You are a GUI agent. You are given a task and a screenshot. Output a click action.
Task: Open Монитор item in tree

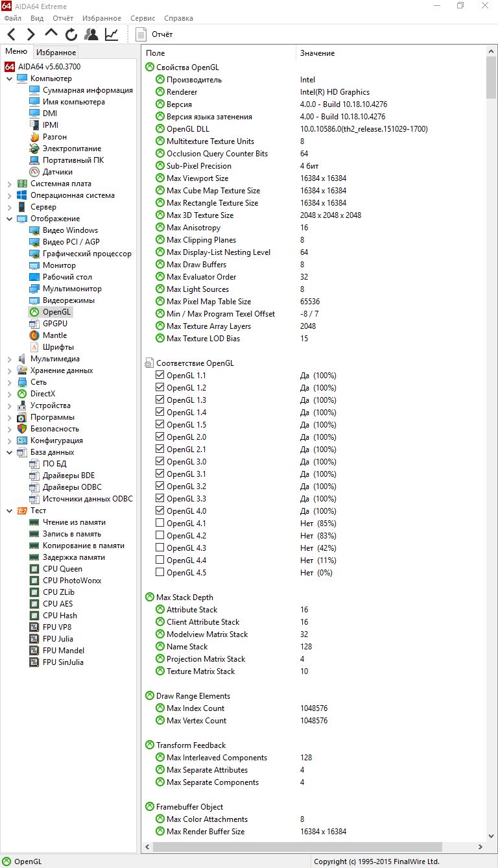click(59, 265)
